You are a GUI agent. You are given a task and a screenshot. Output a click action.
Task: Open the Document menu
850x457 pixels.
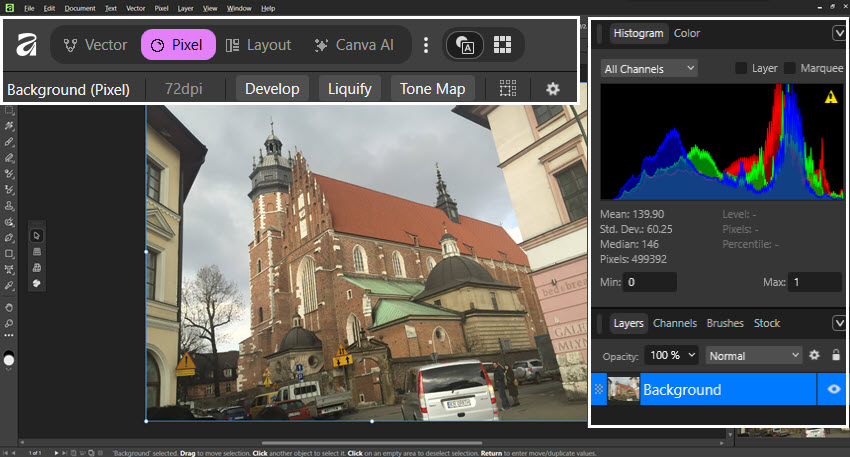(80, 8)
